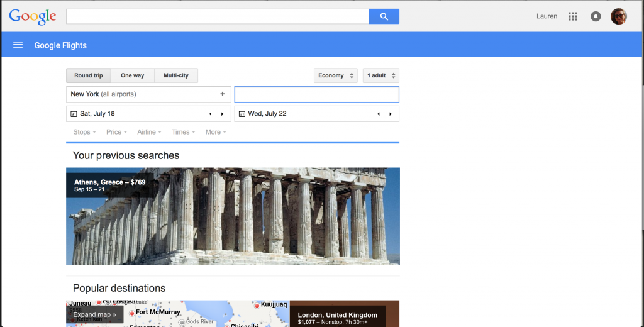644x327 pixels.
Task: Click the empty destination field
Action: pyautogui.click(x=317, y=94)
